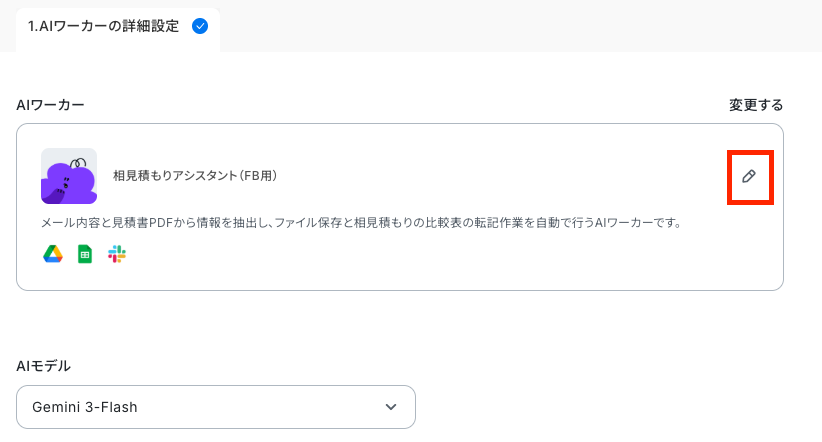Screen dimensions: 822x442
Task: Click the 比較表の転記作業 phrase in the description
Action: pos(474,223)
